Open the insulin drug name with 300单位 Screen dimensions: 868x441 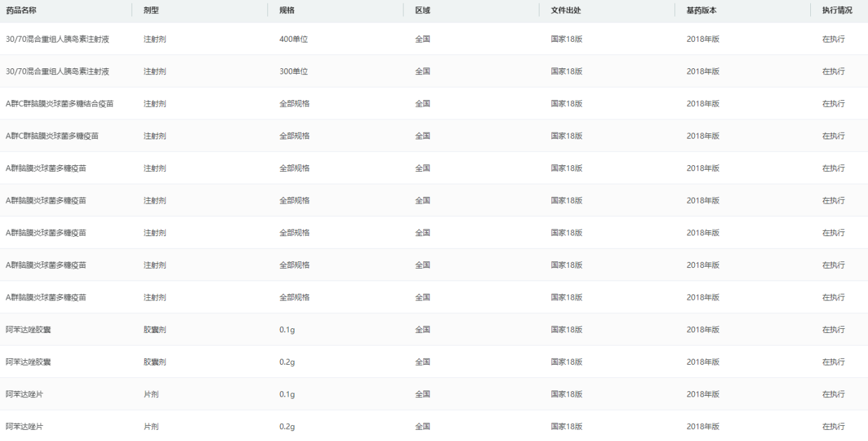57,72
